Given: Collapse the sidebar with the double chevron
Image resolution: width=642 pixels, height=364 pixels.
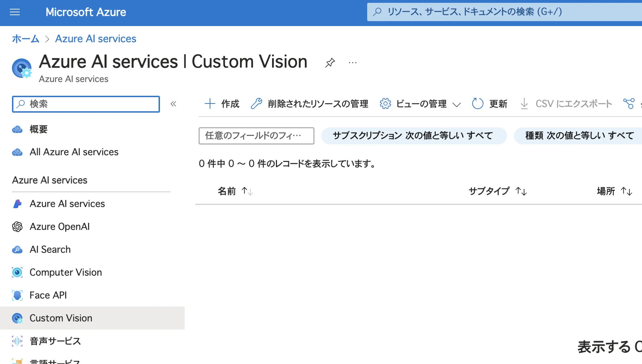Looking at the screenshot, I should click(x=173, y=103).
